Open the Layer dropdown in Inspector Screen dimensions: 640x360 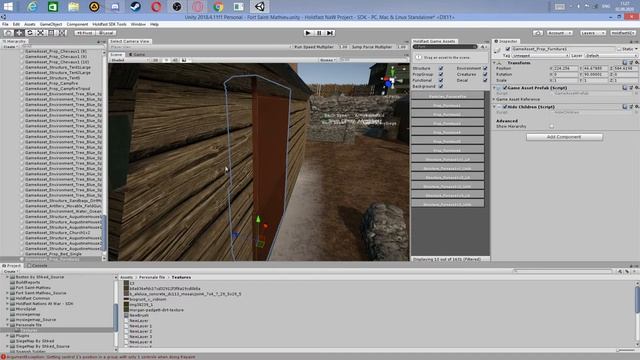tap(611, 56)
